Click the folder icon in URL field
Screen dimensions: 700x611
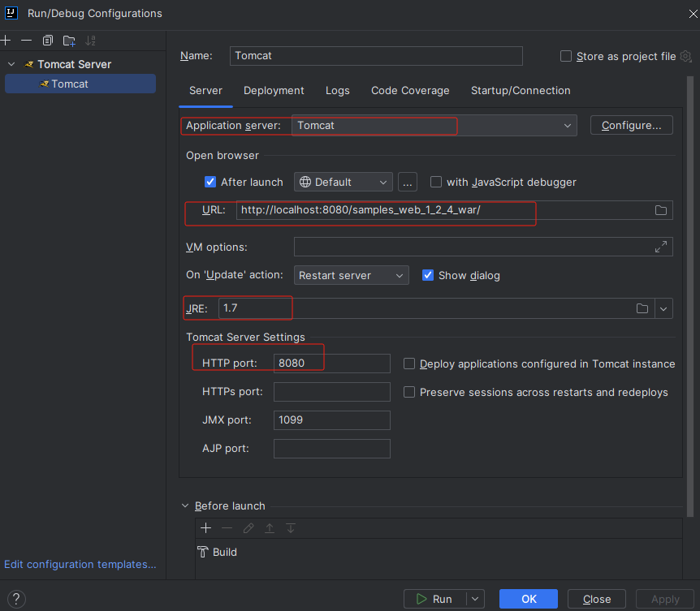click(661, 211)
